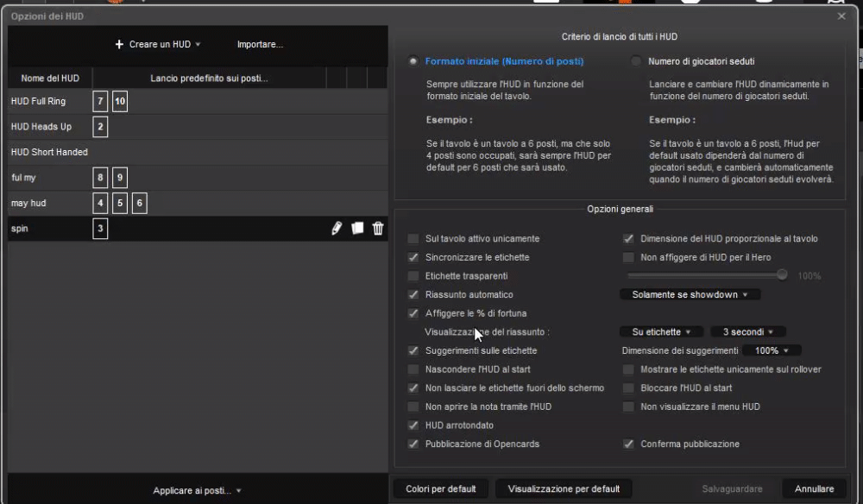Select the HUD Short Handed row
The width and height of the screenshot is (863, 504).
point(198,152)
